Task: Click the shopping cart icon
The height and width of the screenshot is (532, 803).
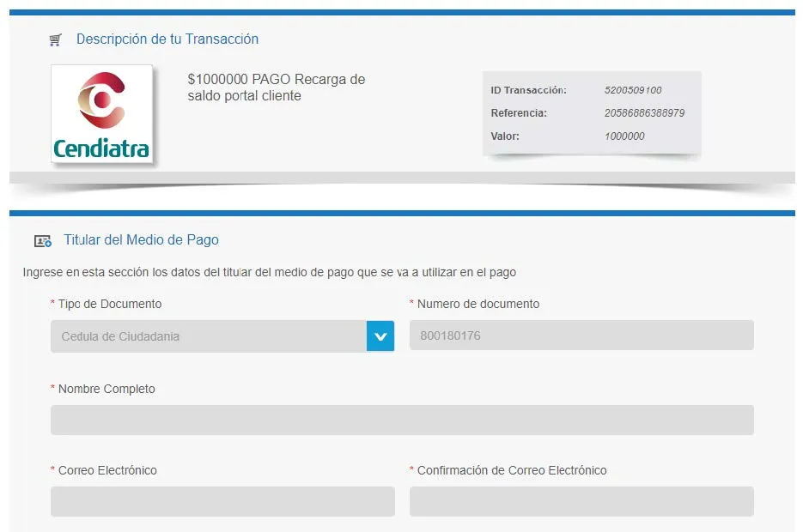Action: [55, 39]
